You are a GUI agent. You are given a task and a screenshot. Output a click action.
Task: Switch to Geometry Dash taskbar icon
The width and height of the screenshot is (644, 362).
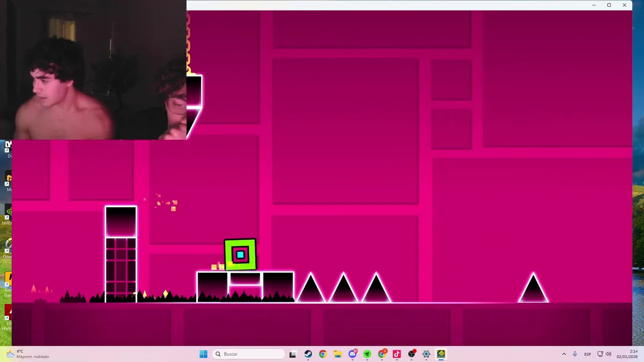(x=441, y=354)
